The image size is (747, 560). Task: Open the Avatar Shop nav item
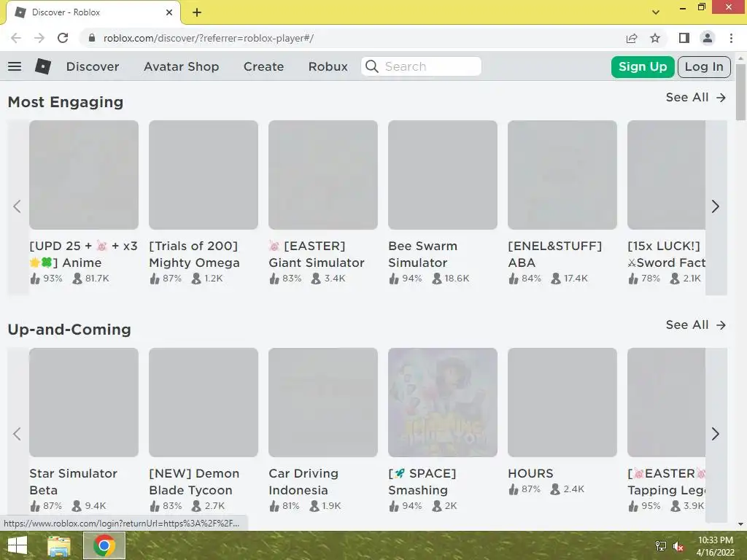click(182, 66)
